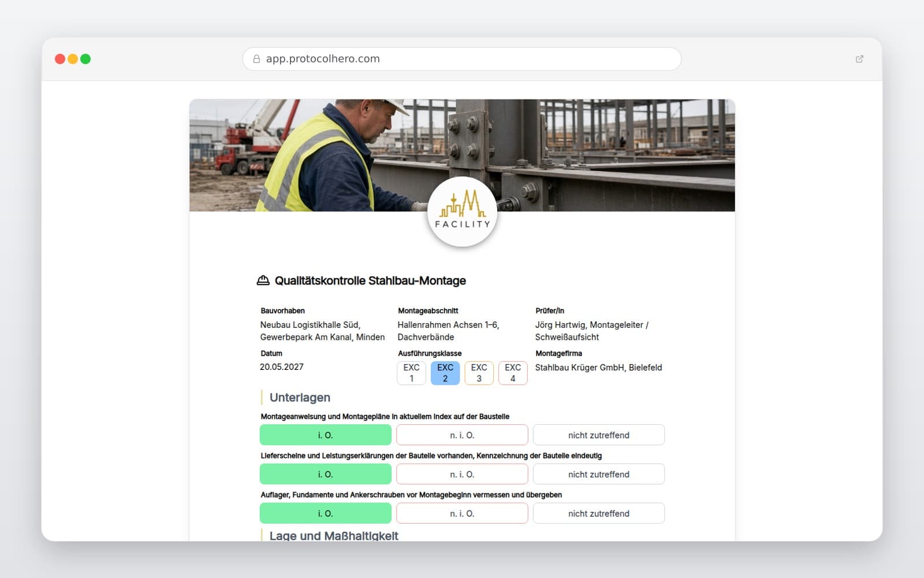This screenshot has width=924, height=578.
Task: Click the date 20.05.2027
Action: pos(281,366)
